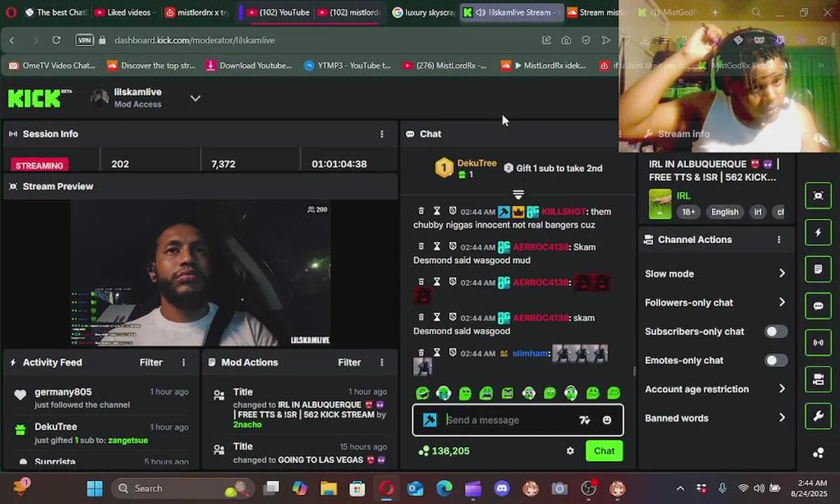840x504 pixels.
Task: Open the wrench tools sidebar icon
Action: [x=818, y=416]
